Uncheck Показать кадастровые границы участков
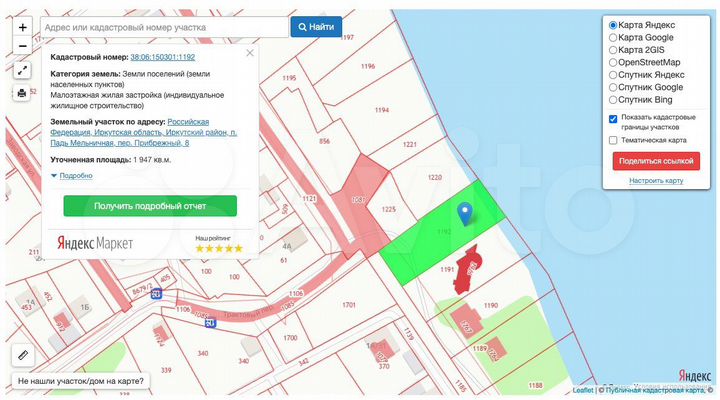The width and height of the screenshot is (720, 400). click(x=613, y=118)
